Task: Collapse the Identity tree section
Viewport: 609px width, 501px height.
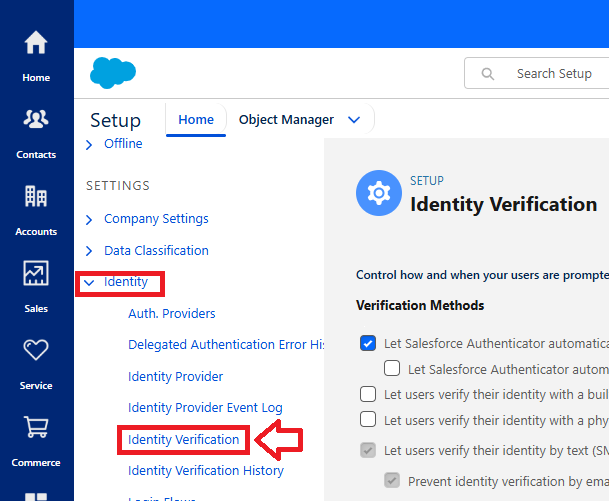Action: [89, 283]
